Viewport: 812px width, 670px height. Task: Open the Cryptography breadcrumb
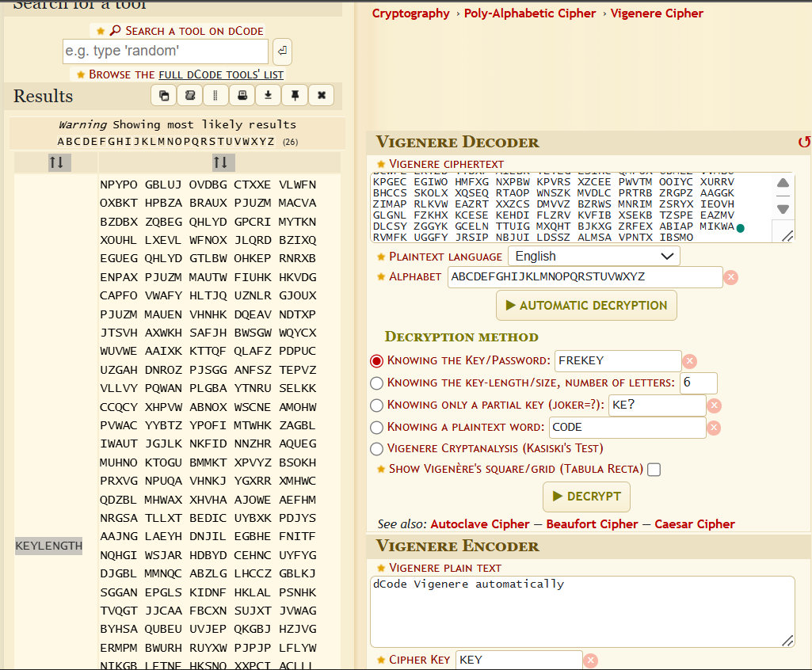(410, 13)
